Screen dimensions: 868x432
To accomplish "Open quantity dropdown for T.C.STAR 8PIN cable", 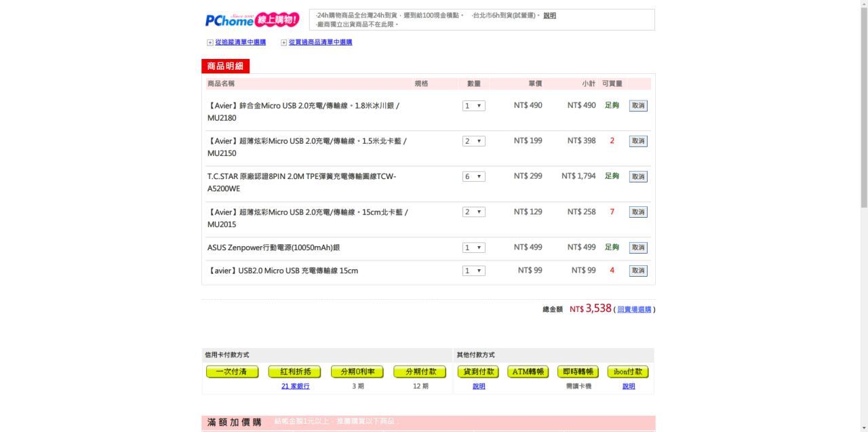I will click(474, 176).
